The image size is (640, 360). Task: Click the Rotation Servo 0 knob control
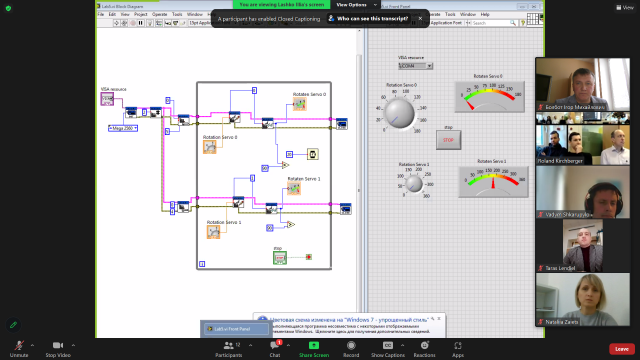pos(399,114)
